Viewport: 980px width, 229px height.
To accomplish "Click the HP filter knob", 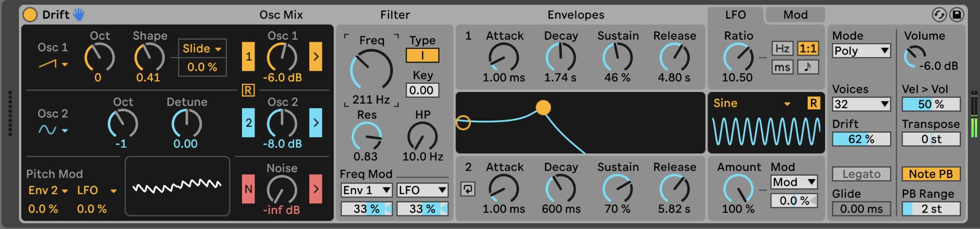I will [x=422, y=137].
